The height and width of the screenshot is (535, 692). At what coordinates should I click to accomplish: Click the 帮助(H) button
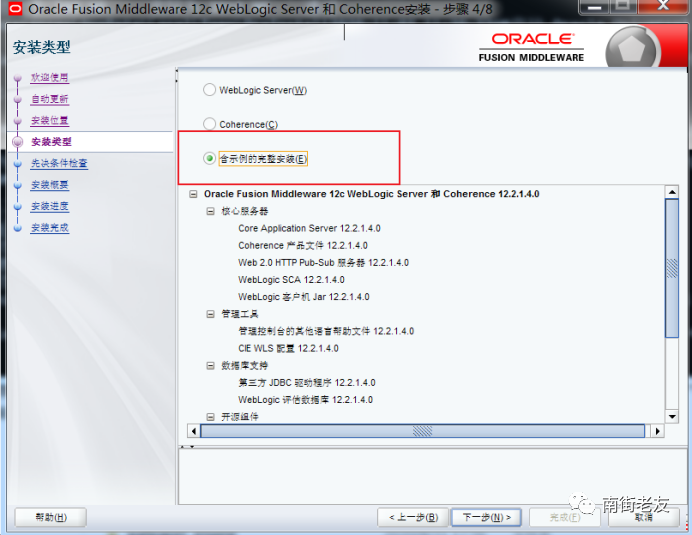[x=51, y=517]
